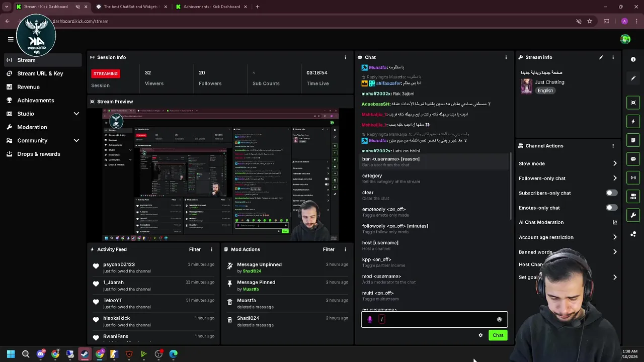Toggle Emotes-only chat switch
This screenshot has height=362, width=644.
[611, 208]
